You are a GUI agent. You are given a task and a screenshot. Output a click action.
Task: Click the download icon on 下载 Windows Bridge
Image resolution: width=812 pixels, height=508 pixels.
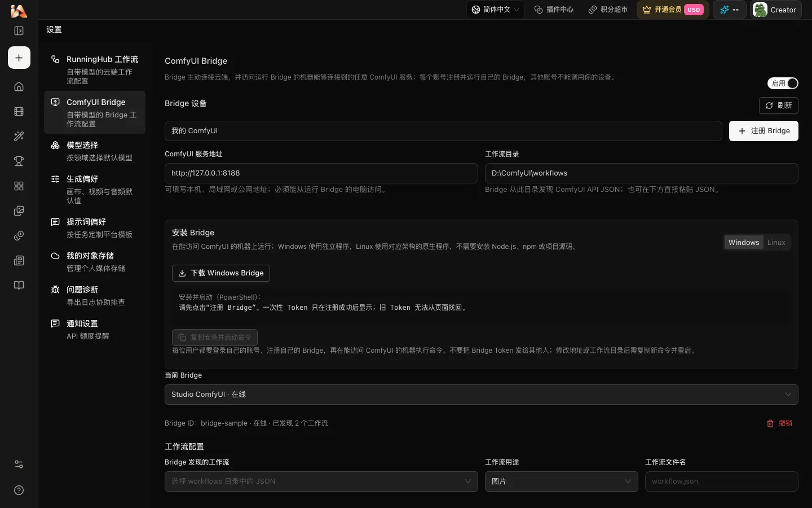(182, 273)
